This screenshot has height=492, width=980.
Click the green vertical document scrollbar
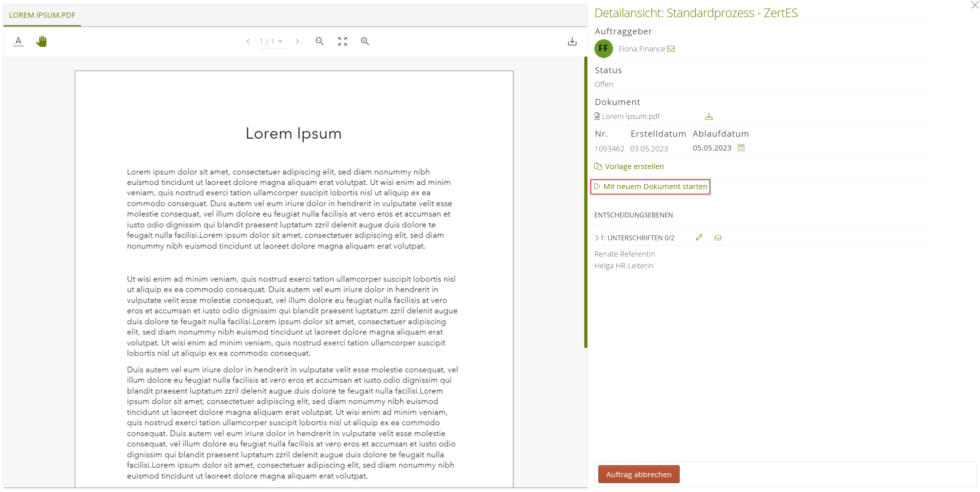[x=585, y=202]
